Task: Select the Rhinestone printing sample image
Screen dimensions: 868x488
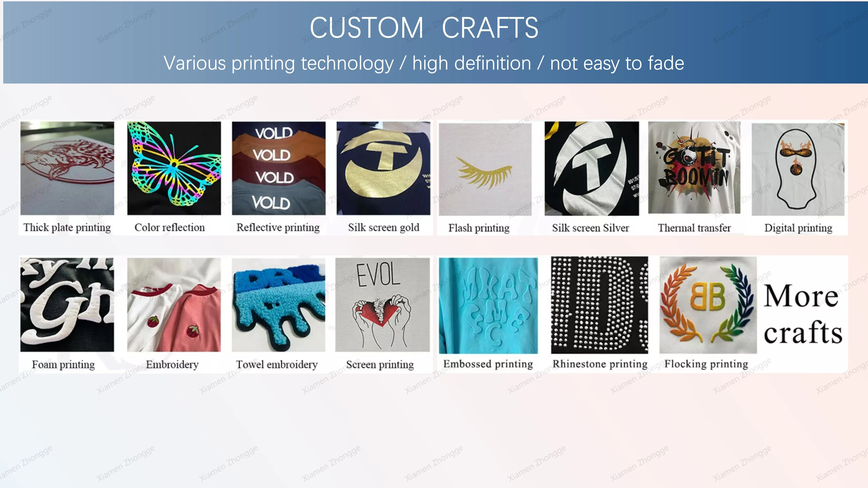Action: pyautogui.click(x=599, y=305)
